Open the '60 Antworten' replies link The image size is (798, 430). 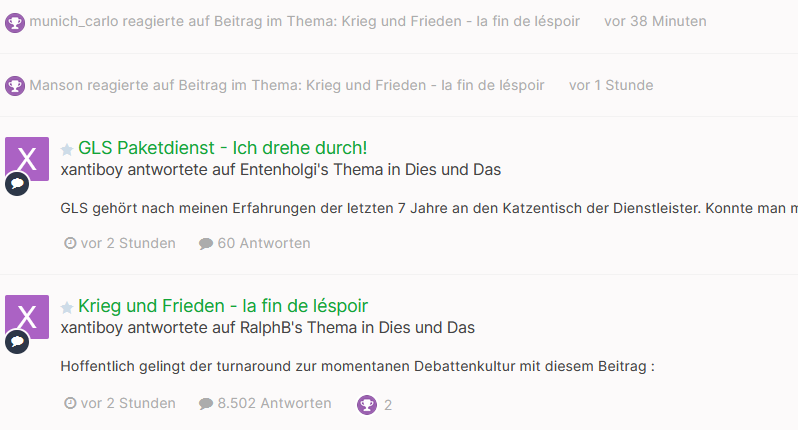pyautogui.click(x=264, y=243)
